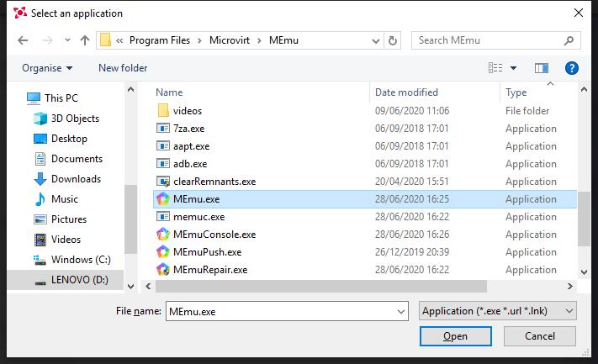Go up one folder level arrow
Screen dimensions: 598x364
click(85, 40)
